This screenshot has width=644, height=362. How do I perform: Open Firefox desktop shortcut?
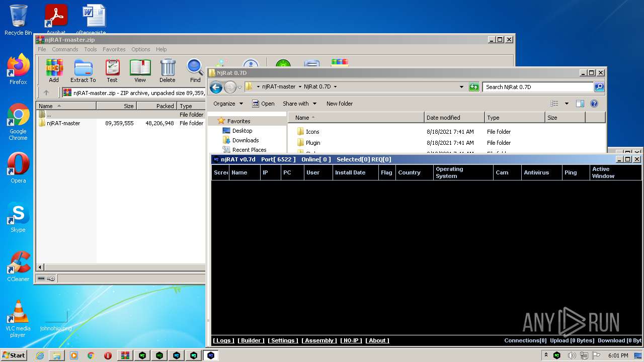pyautogui.click(x=18, y=69)
